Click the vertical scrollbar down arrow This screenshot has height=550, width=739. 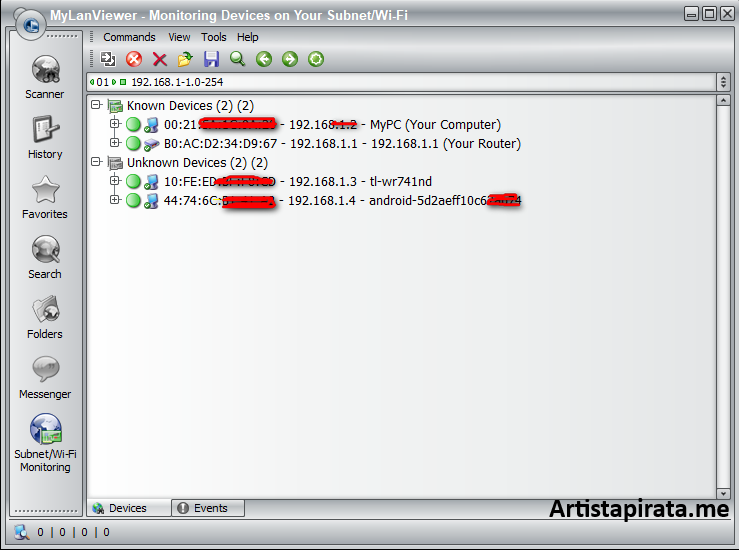coord(723,493)
